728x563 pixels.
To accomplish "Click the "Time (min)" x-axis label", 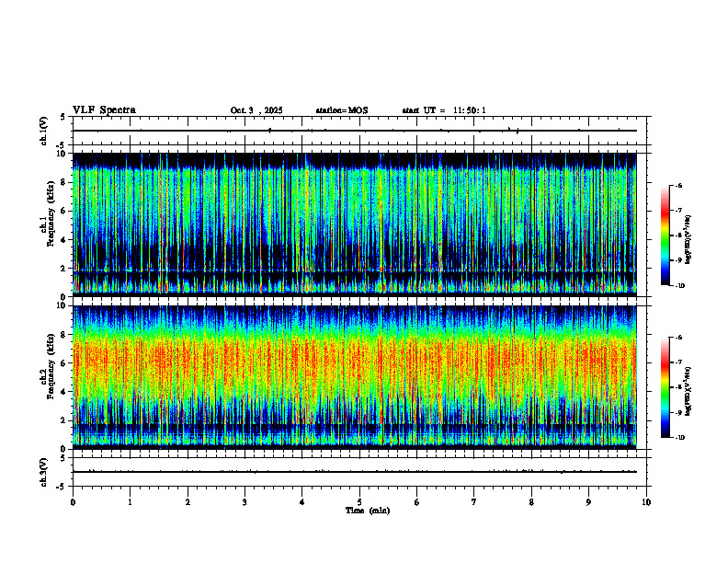I will coord(368,511).
